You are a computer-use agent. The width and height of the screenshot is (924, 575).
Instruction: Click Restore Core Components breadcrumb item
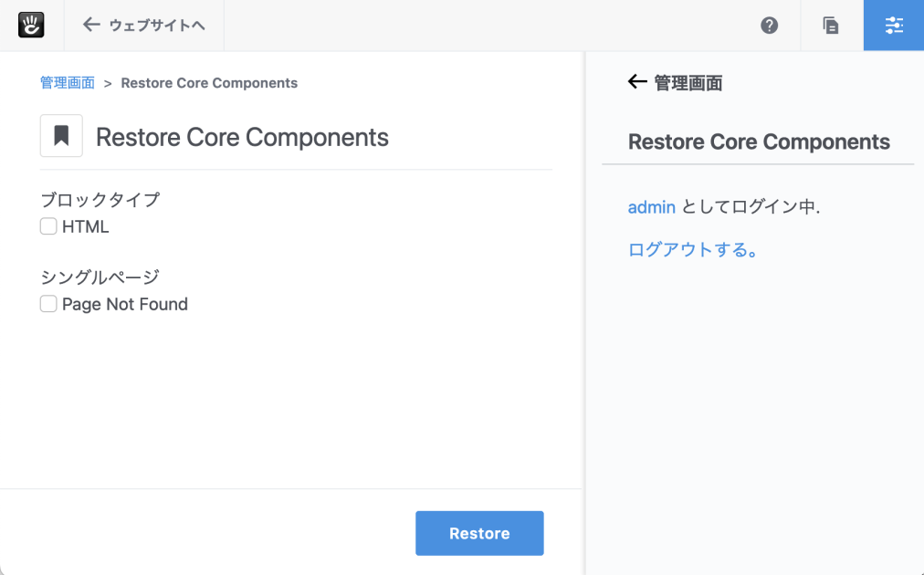(209, 83)
